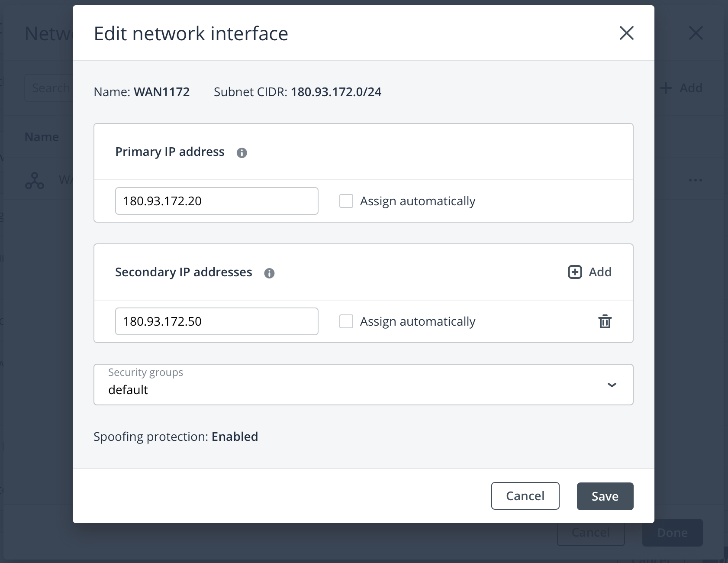Save the network interface changes

pyautogui.click(x=605, y=496)
